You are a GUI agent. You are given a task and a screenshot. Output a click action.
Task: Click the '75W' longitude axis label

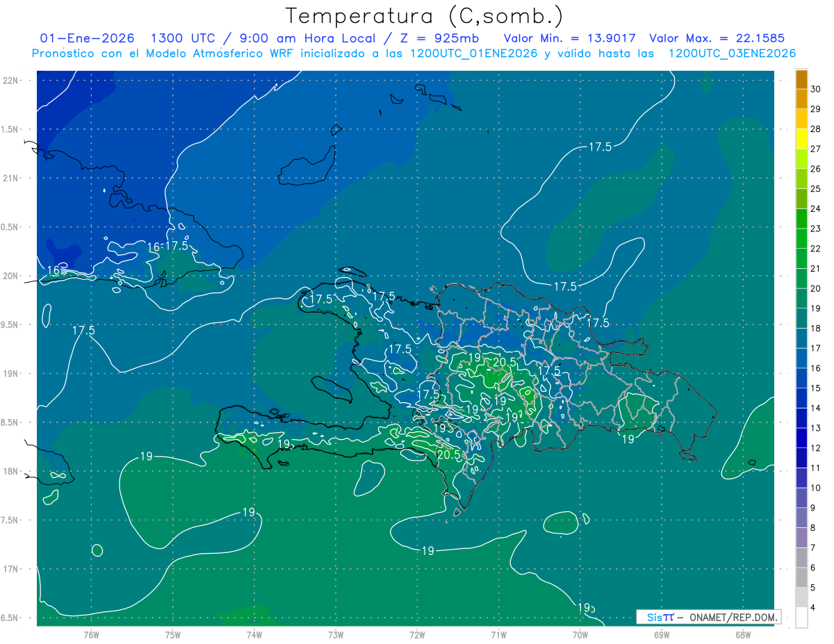click(173, 634)
